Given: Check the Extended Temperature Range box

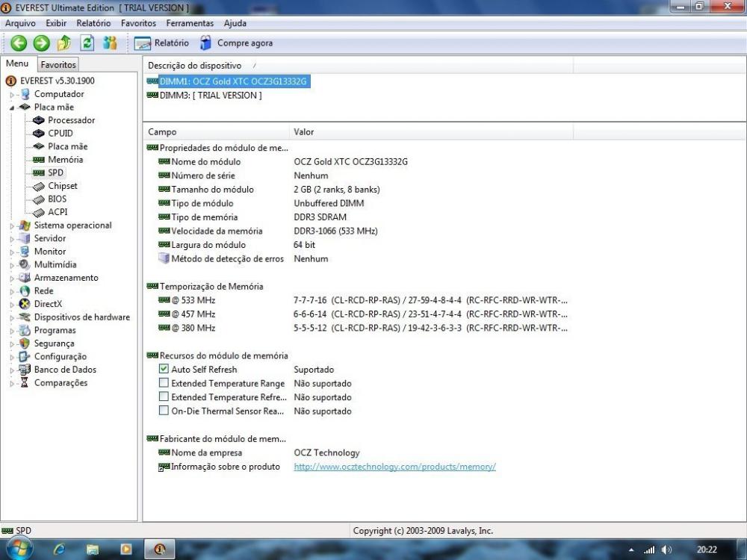Looking at the screenshot, I should [x=164, y=383].
